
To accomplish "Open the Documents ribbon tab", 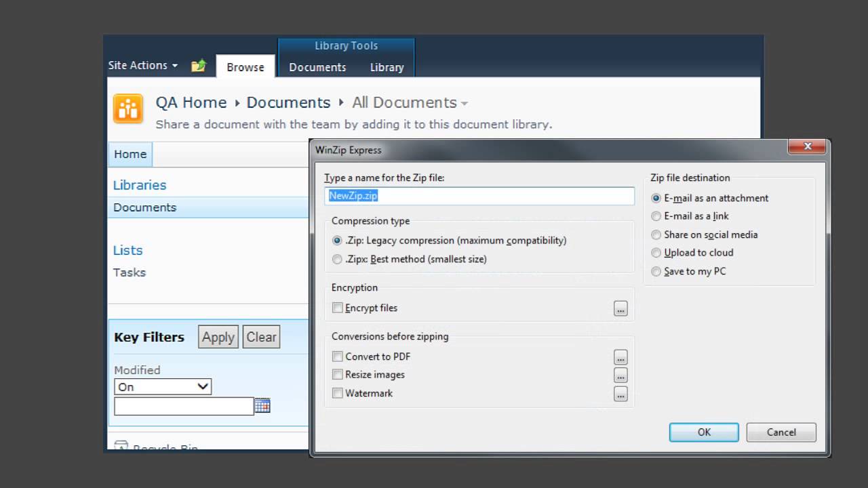I will [317, 67].
